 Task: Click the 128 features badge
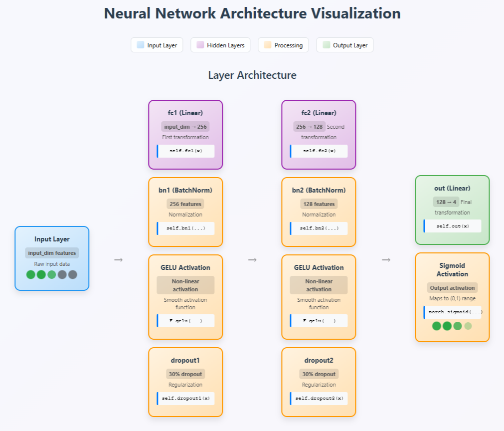(x=319, y=204)
